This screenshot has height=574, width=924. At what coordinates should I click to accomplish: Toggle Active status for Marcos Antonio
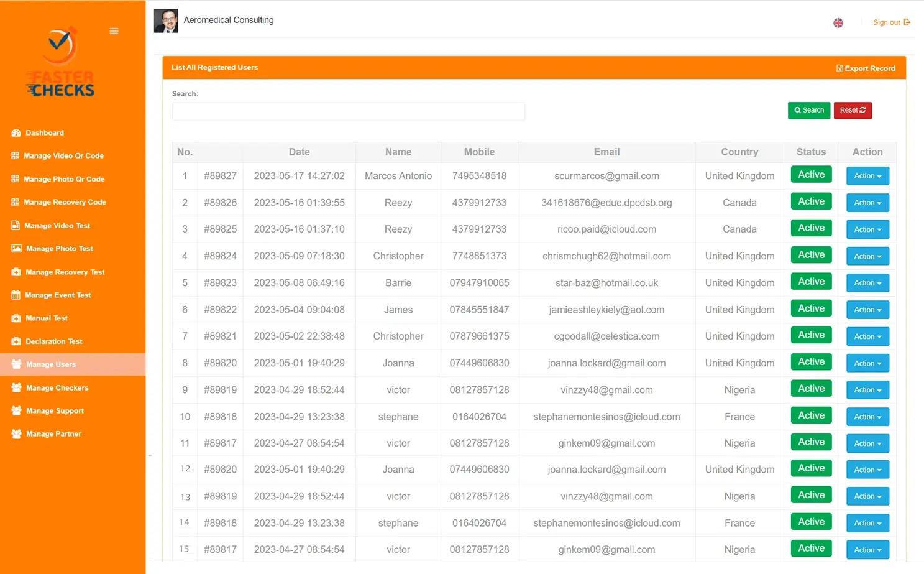click(810, 174)
